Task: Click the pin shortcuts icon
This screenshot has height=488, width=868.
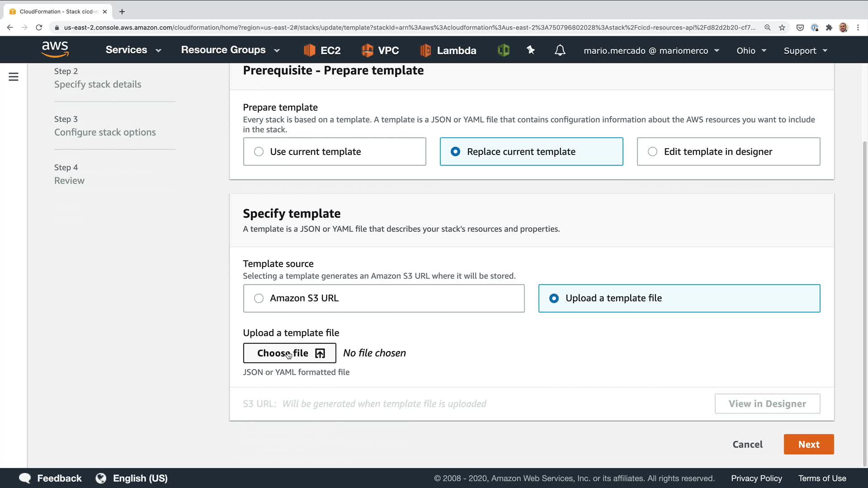Action: point(531,50)
